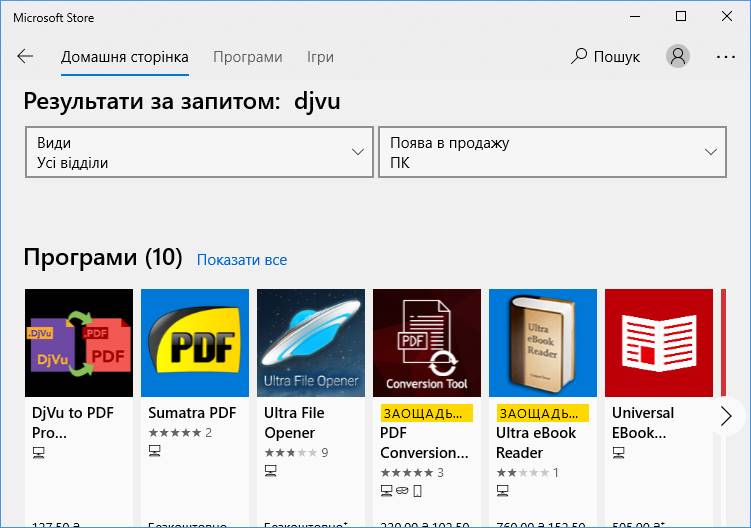Open the Домашня сторінка tab
The height and width of the screenshot is (528, 751).
click(125, 57)
